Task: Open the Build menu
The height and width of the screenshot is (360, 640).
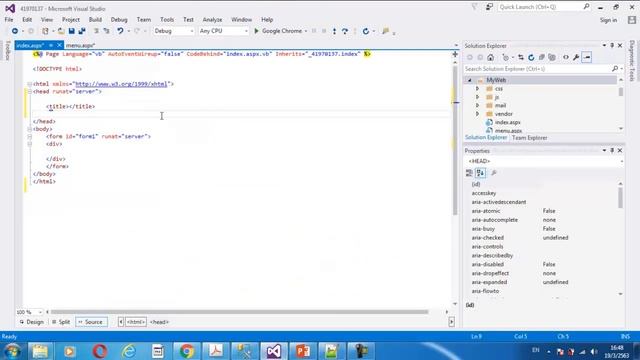Action: click(95, 20)
